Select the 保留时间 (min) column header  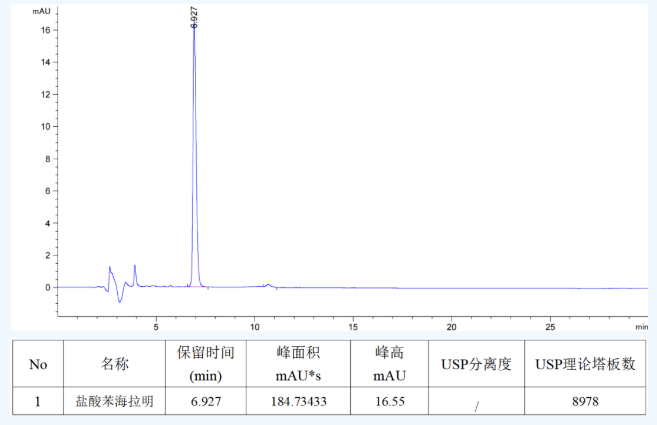pos(205,364)
